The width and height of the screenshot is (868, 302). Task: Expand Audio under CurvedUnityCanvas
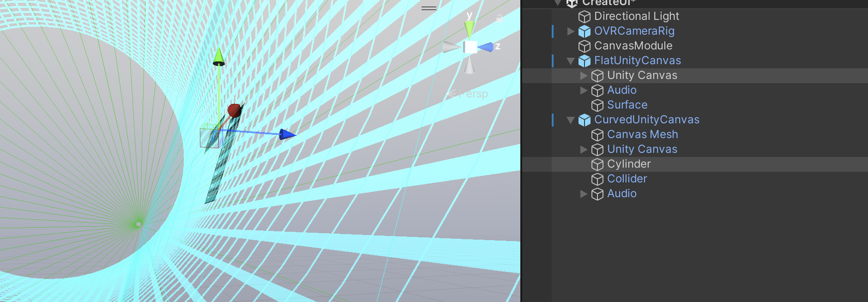(x=584, y=194)
